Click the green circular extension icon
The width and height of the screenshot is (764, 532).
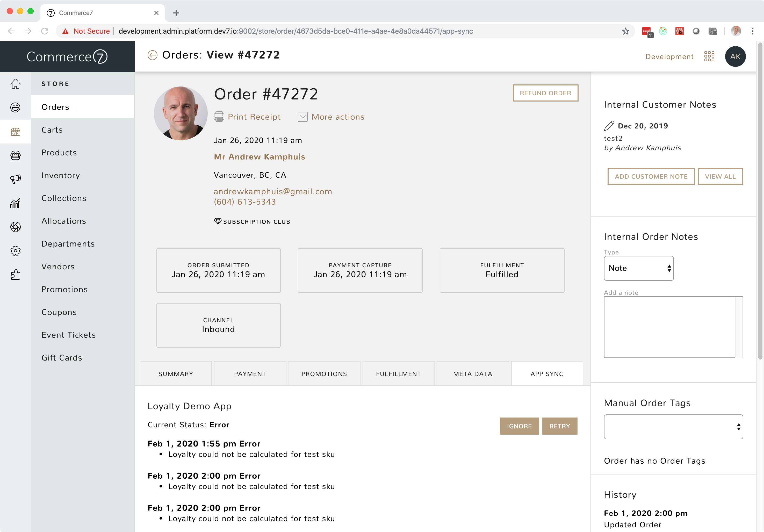click(663, 31)
